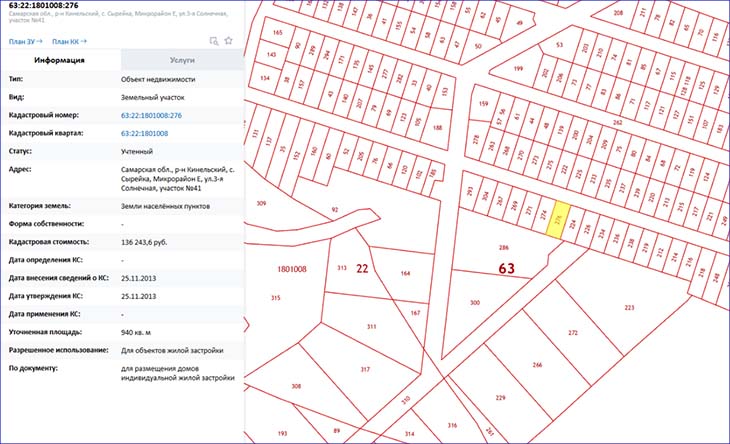Switch to the Услуги tab

pos(182,60)
